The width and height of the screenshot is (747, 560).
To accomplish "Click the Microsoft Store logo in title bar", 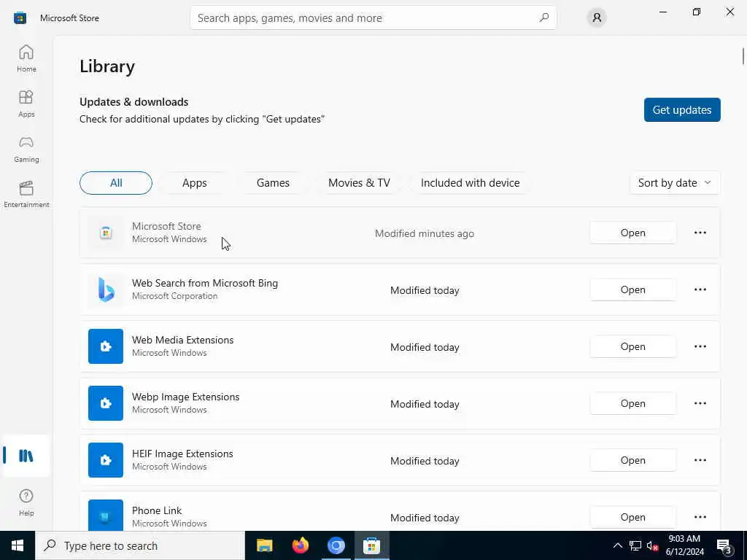I will click(20, 18).
